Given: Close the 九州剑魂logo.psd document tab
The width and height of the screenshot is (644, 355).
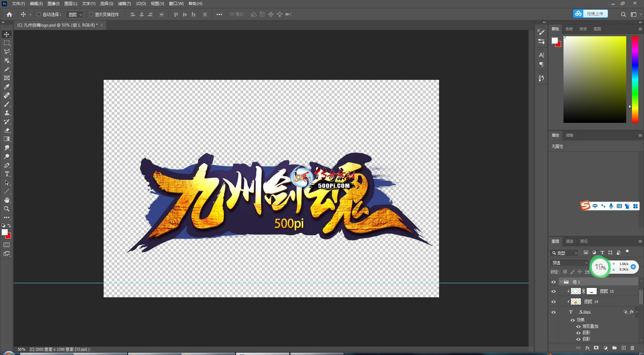Looking at the screenshot, I should click(x=102, y=25).
